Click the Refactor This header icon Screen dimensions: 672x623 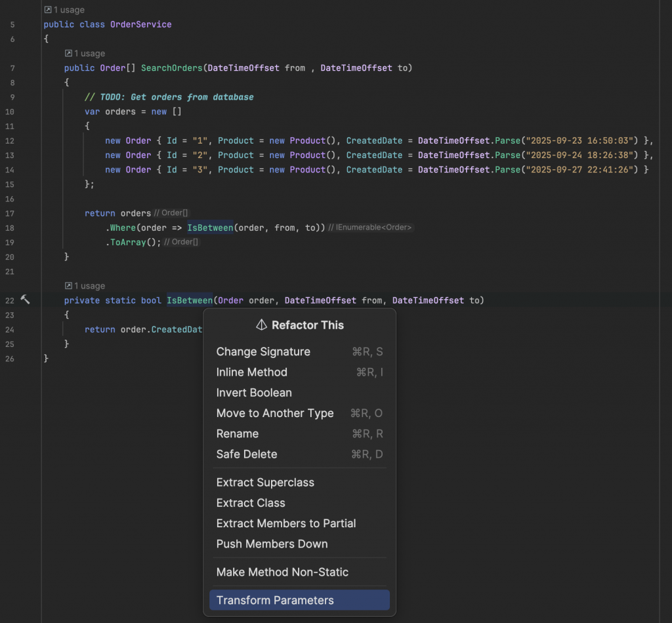(261, 325)
